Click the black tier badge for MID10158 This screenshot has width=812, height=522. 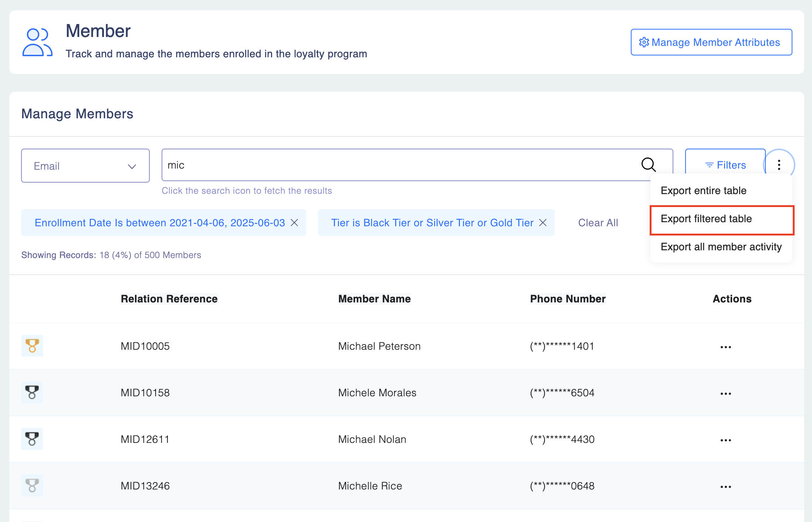[32, 392]
